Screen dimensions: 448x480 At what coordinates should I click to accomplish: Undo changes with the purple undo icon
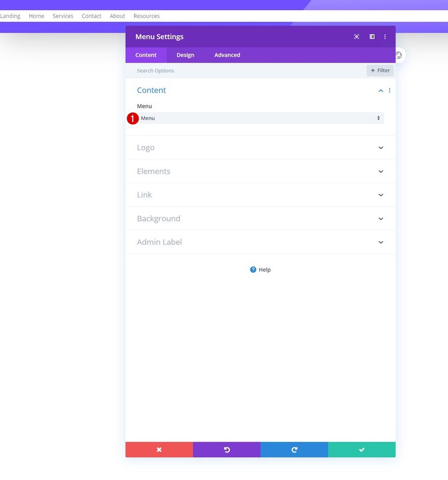coord(227,449)
